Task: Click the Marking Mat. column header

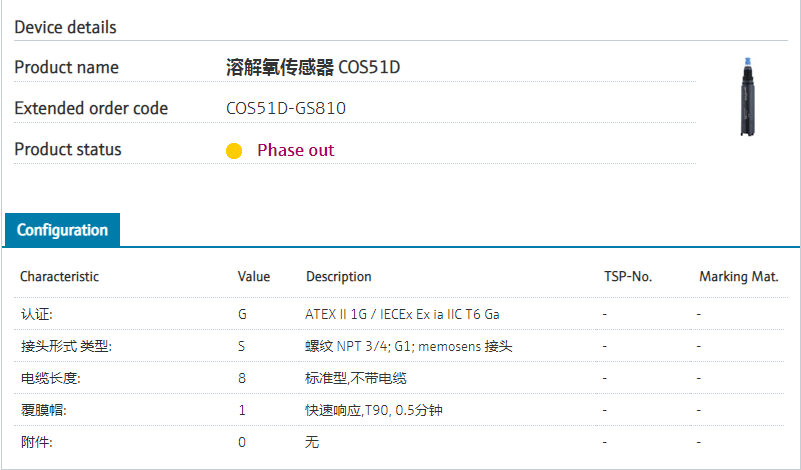Action: (738, 276)
